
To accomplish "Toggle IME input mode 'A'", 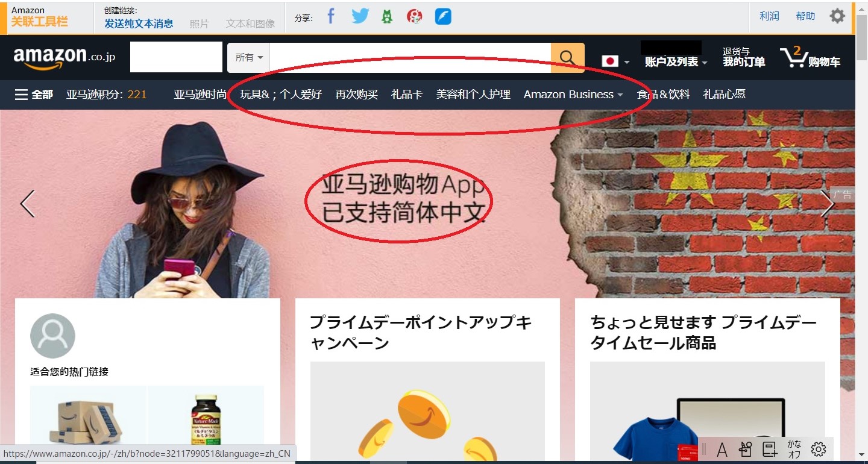I will point(722,449).
